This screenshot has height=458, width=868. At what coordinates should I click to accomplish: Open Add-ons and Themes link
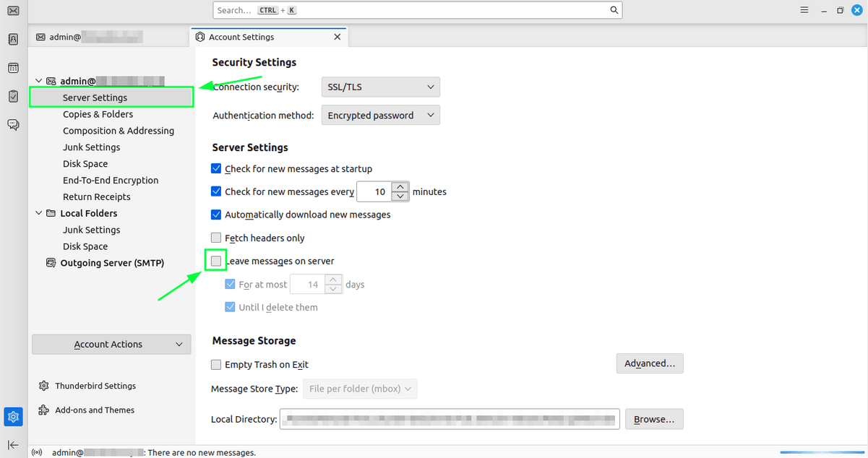pos(95,410)
